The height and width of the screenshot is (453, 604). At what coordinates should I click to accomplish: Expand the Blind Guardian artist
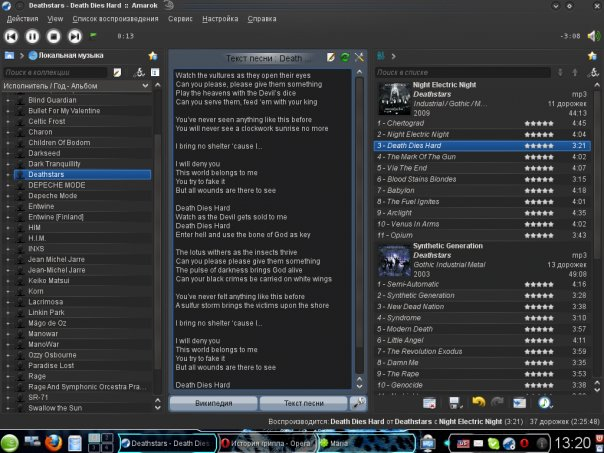[8, 100]
